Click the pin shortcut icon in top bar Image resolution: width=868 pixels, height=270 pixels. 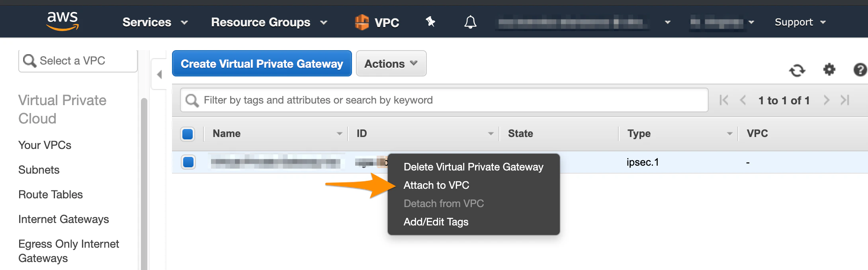(430, 22)
